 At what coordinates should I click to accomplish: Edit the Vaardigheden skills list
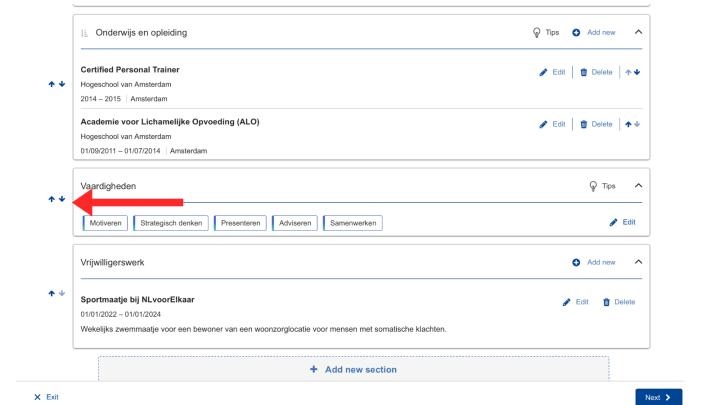pyautogui.click(x=621, y=222)
